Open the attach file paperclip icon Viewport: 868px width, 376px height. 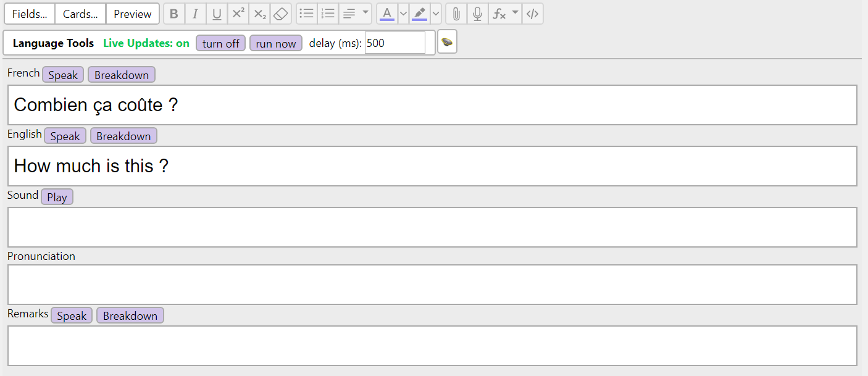(x=456, y=13)
